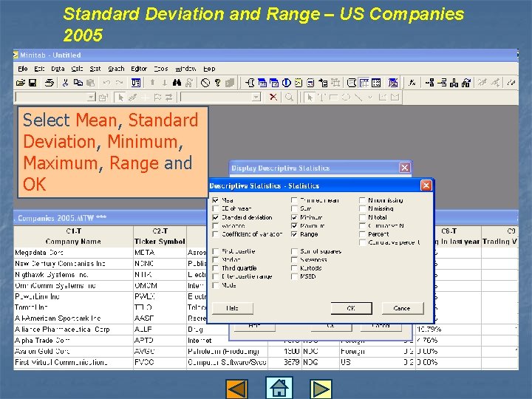Click the Next Command down arrow icon
This screenshot has width=532, height=399.
[165, 83]
